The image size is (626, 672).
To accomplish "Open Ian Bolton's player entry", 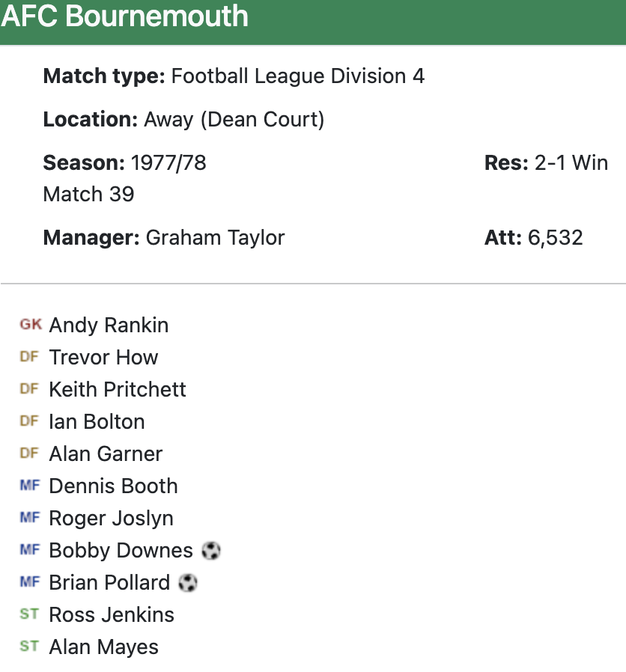I will (x=97, y=422).
